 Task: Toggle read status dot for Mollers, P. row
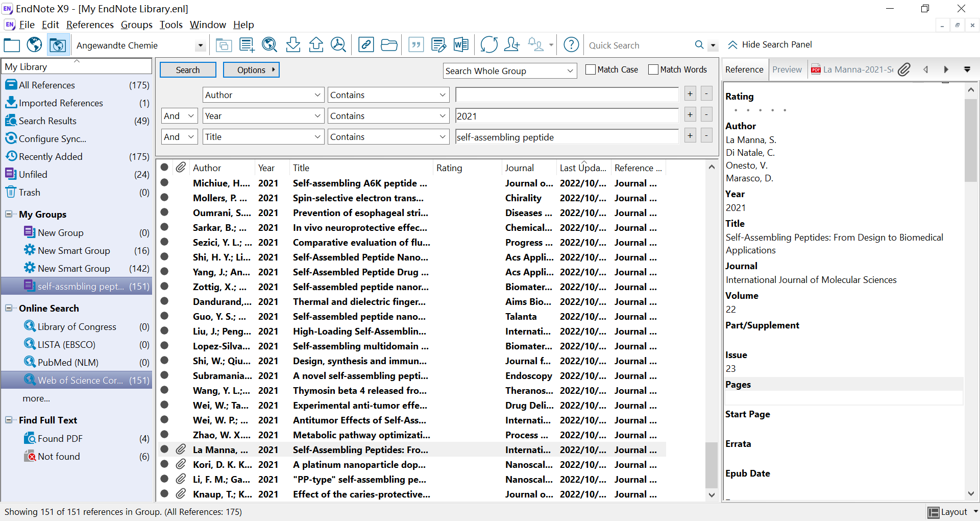pyautogui.click(x=164, y=197)
